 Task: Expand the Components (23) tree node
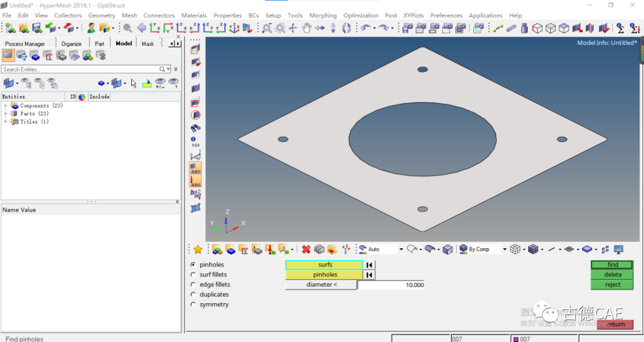pyautogui.click(x=5, y=106)
